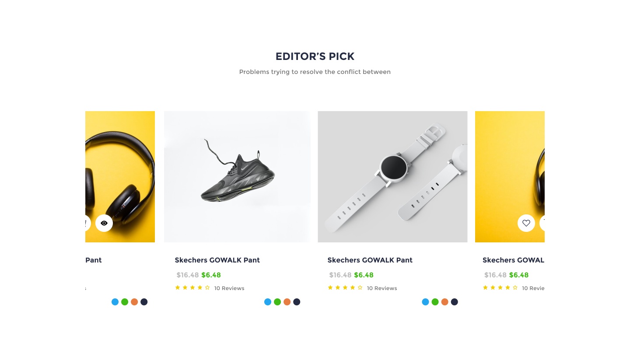Click the fifth empty star on sneaker rating
The width and height of the screenshot is (630, 364).
pos(207,287)
